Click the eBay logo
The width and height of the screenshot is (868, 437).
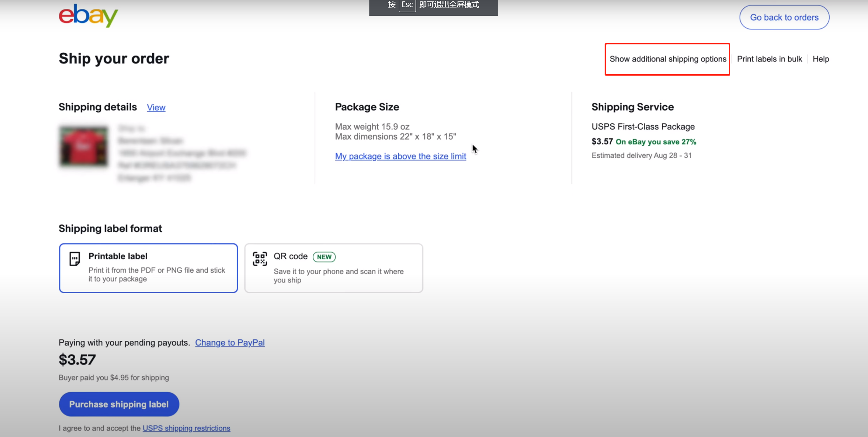(x=88, y=16)
